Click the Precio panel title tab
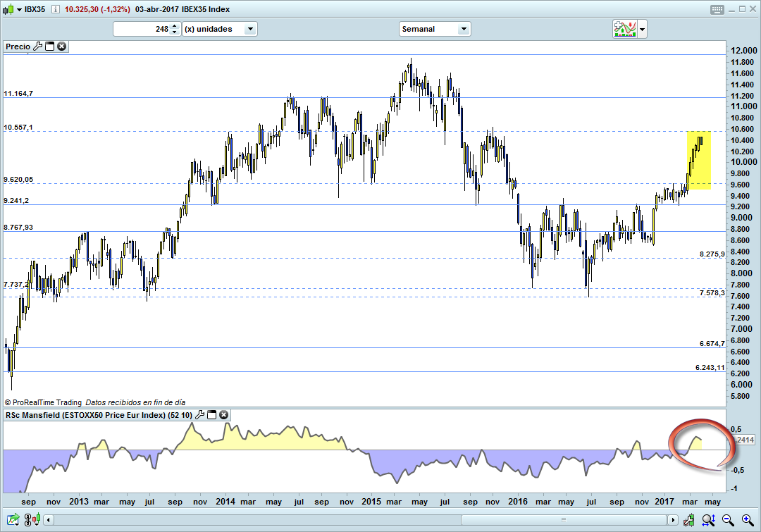This screenshot has width=761, height=532. 18,47
